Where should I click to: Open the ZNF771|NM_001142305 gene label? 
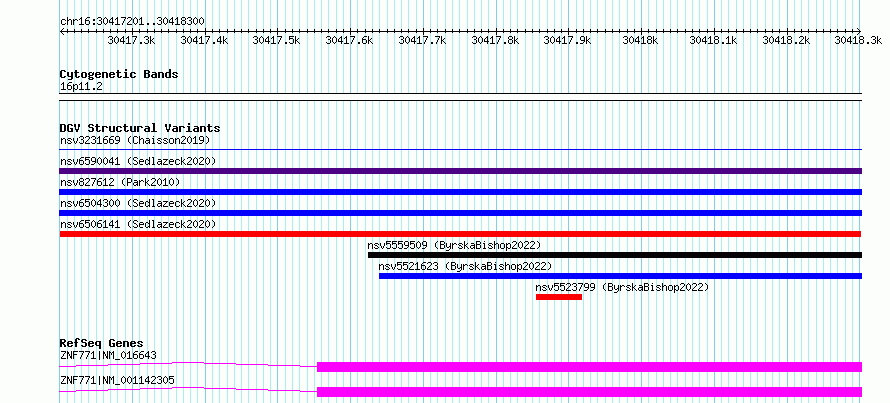(x=117, y=380)
